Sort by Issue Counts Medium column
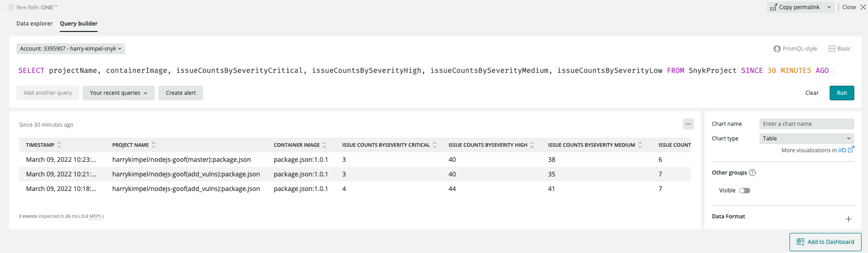The height and width of the screenshot is (253, 868). click(595, 145)
